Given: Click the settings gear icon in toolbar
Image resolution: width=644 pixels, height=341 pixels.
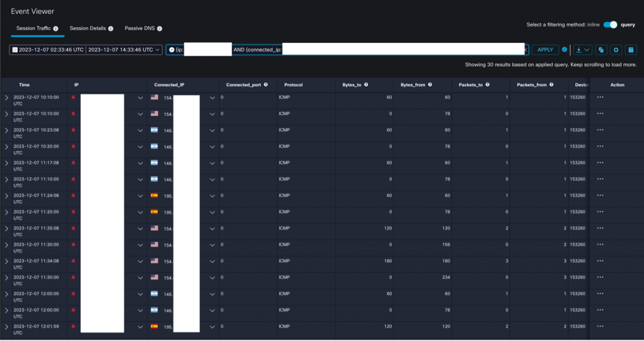Looking at the screenshot, I should click(x=616, y=50).
